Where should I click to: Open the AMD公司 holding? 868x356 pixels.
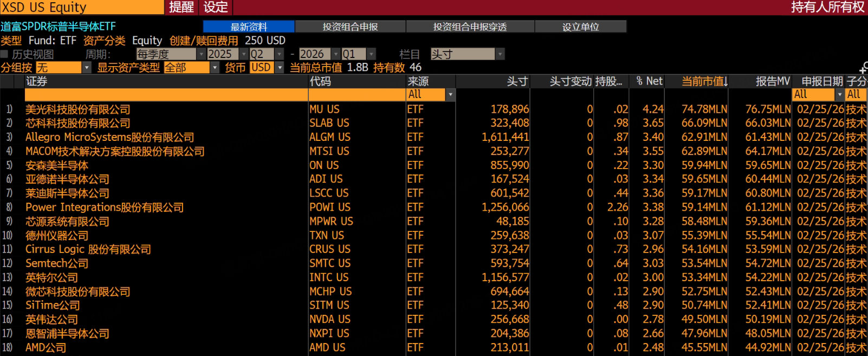point(46,348)
